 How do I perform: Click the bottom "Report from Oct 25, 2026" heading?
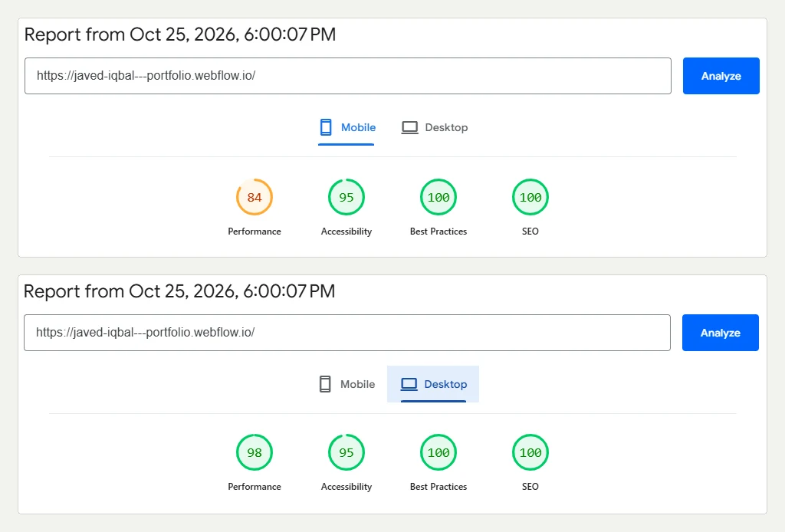tap(179, 291)
